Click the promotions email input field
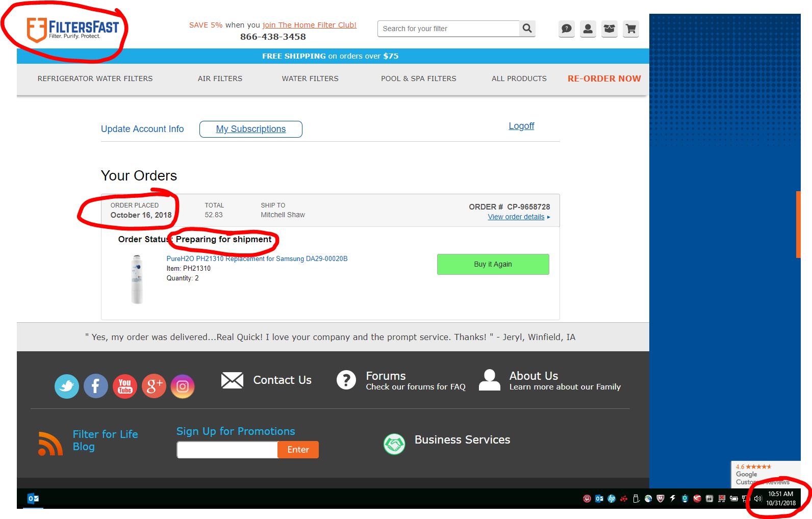 tap(227, 450)
